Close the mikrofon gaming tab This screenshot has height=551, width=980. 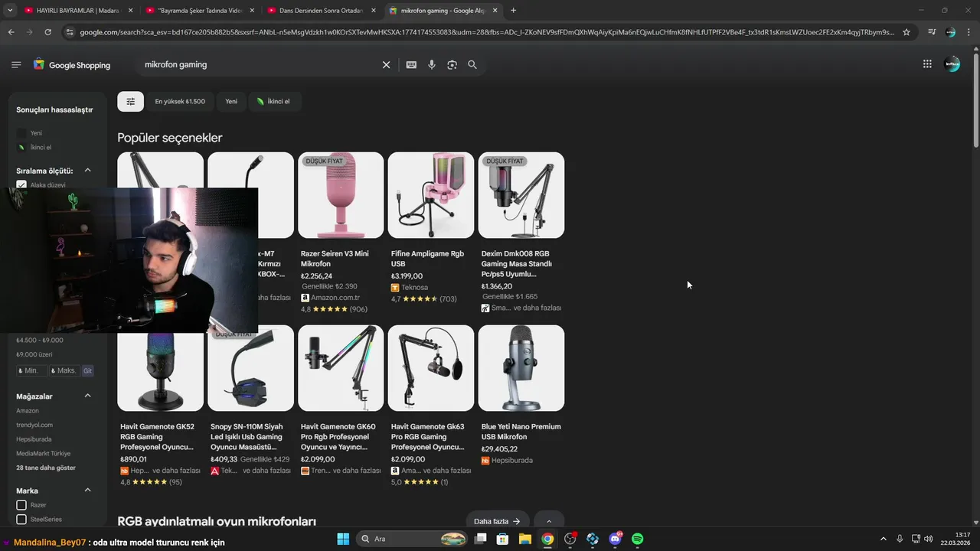[495, 11]
